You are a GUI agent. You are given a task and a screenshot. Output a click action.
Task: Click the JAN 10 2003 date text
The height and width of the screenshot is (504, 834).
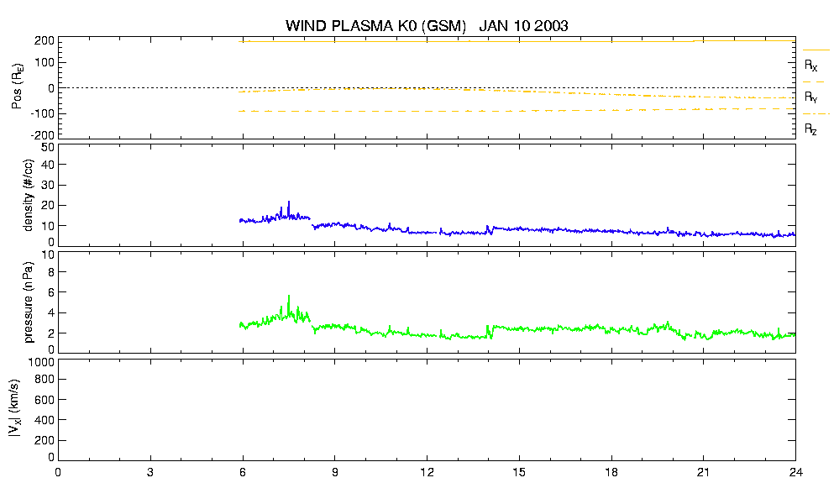(x=523, y=26)
